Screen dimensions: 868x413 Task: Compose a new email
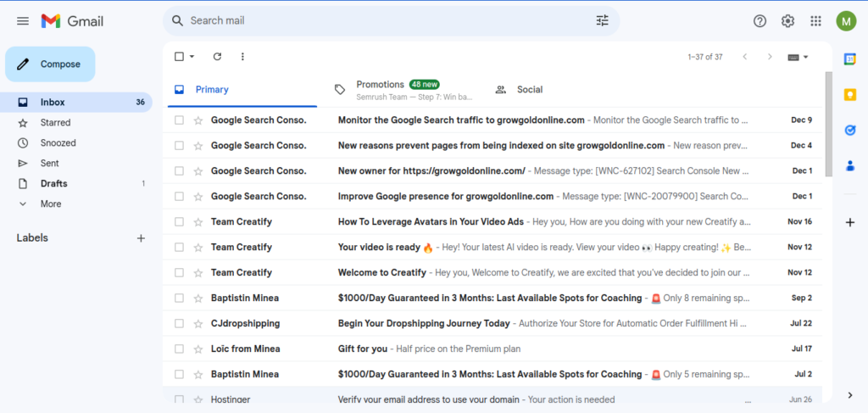point(50,64)
